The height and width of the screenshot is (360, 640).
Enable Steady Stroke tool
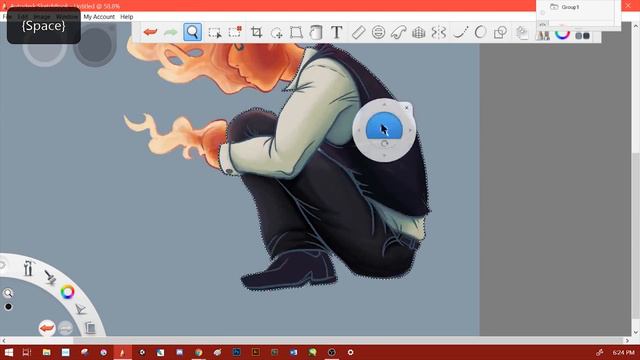[460, 32]
